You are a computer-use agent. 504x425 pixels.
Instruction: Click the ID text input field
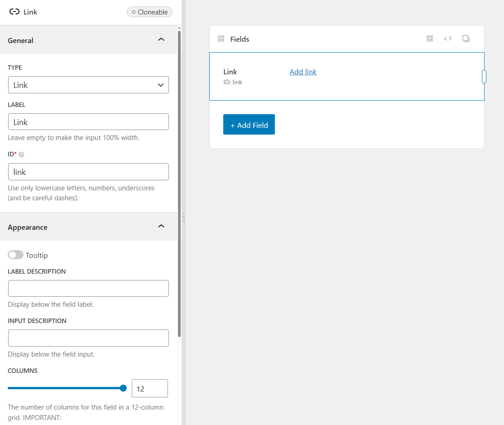88,172
